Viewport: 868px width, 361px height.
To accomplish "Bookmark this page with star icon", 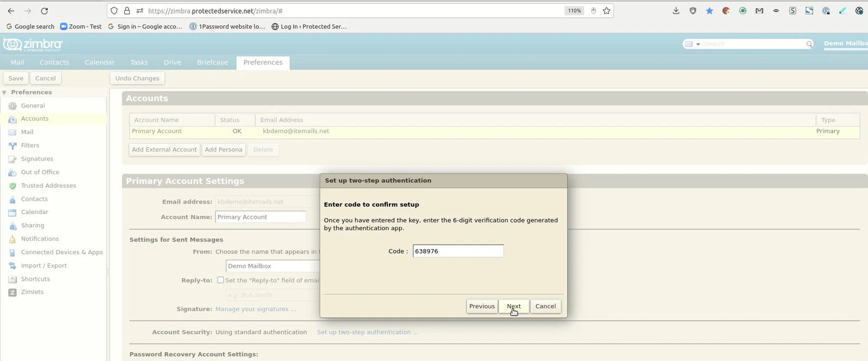I will coord(607,11).
